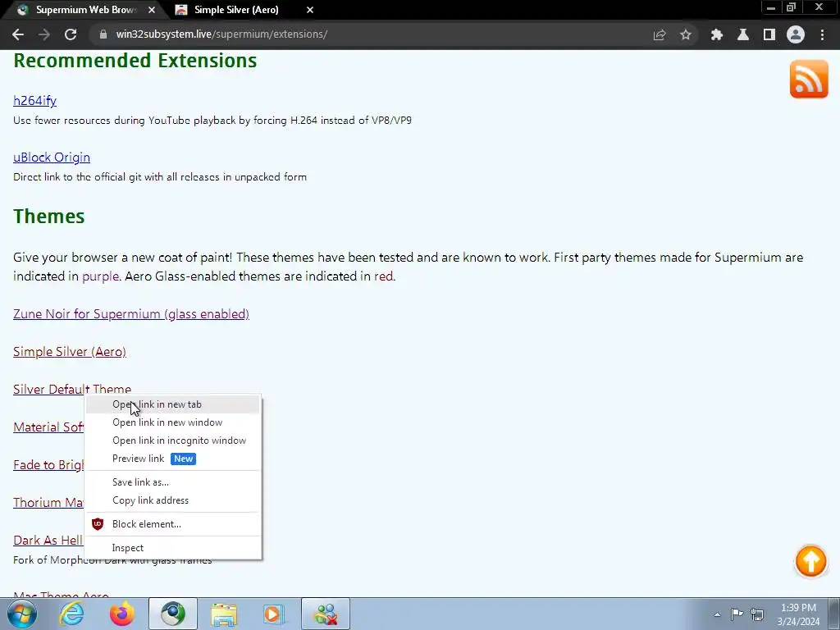This screenshot has width=840, height=630.
Task: Choose Open link in new window
Action: tap(172, 422)
